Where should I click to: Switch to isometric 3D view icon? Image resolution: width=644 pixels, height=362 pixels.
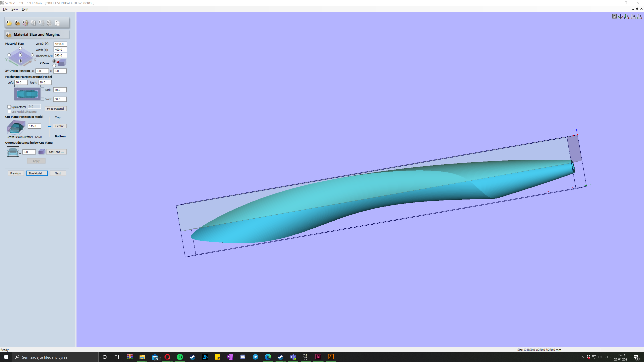[621, 16]
